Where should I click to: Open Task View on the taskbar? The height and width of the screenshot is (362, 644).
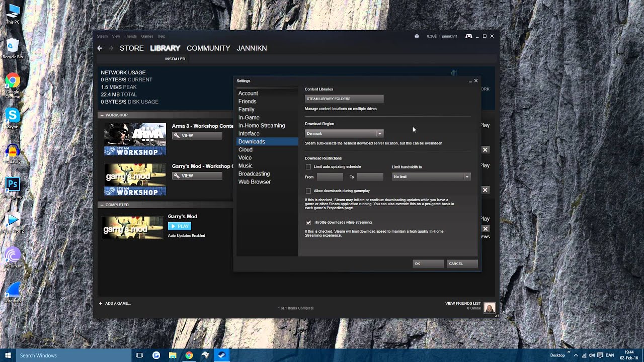pos(139,355)
